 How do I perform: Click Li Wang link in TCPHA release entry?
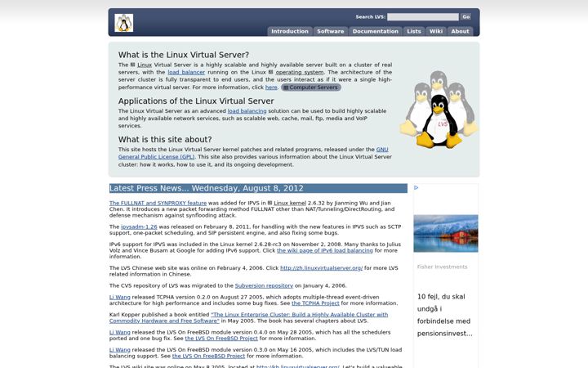[119, 297]
